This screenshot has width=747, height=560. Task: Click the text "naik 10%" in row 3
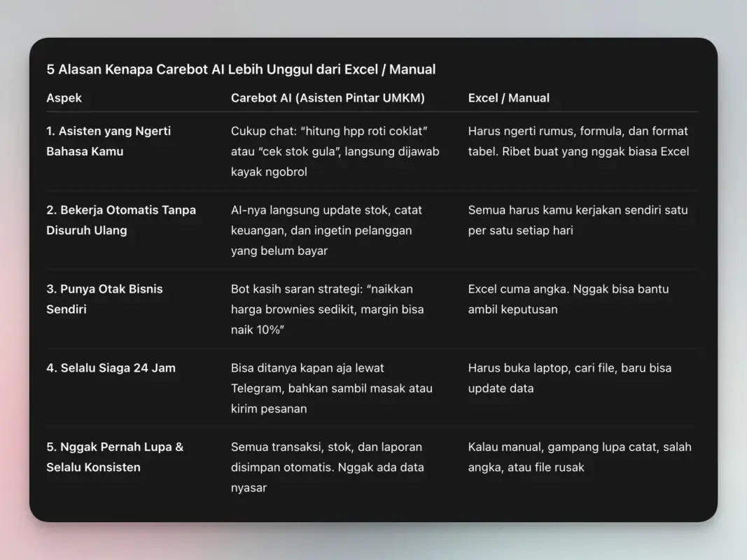[256, 330]
